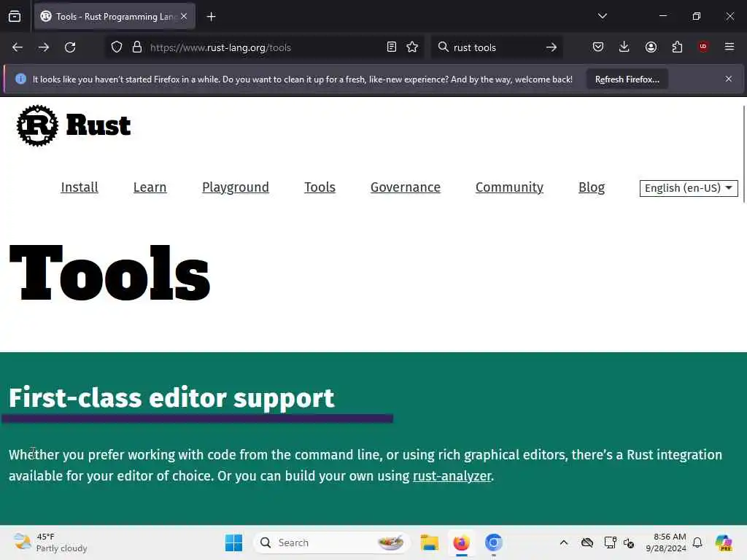The height and width of the screenshot is (560, 747).
Task: Open the Extensions puzzle icon
Action: click(x=677, y=47)
